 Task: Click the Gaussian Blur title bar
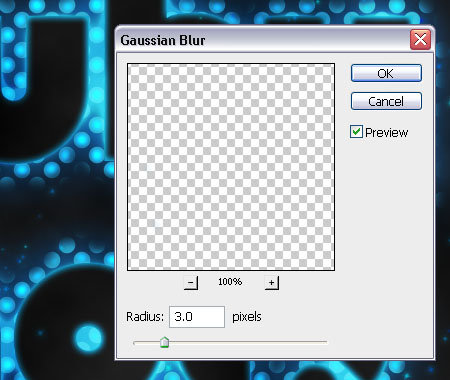pos(263,40)
